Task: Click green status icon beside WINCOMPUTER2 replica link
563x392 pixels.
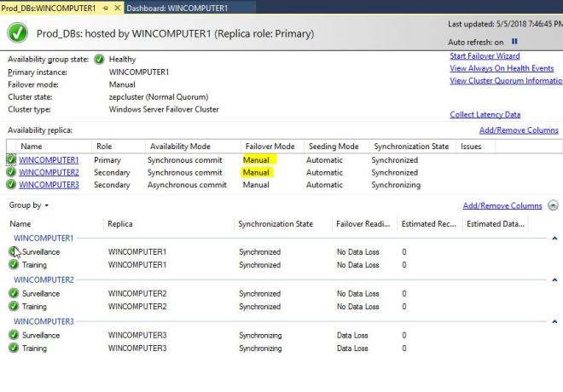Action: tap(11, 172)
